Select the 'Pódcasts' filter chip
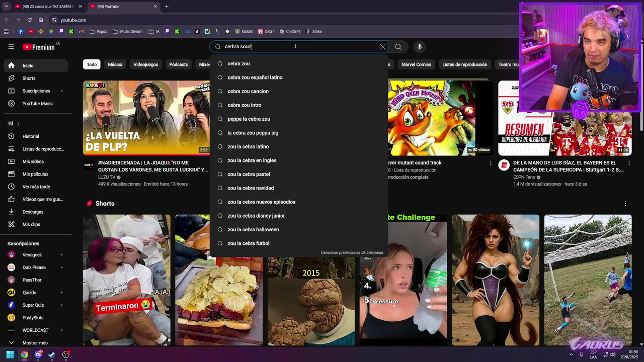The width and height of the screenshot is (644, 362). pyautogui.click(x=179, y=64)
